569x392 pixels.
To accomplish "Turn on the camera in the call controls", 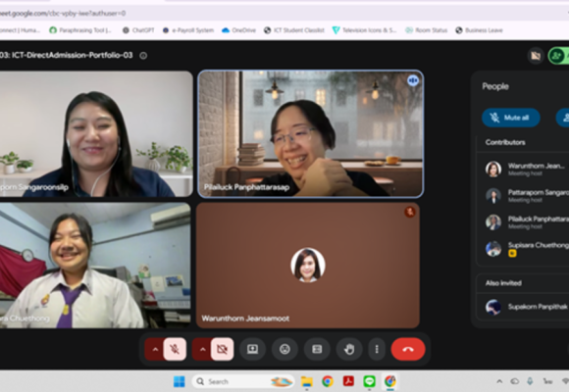I will tap(222, 349).
